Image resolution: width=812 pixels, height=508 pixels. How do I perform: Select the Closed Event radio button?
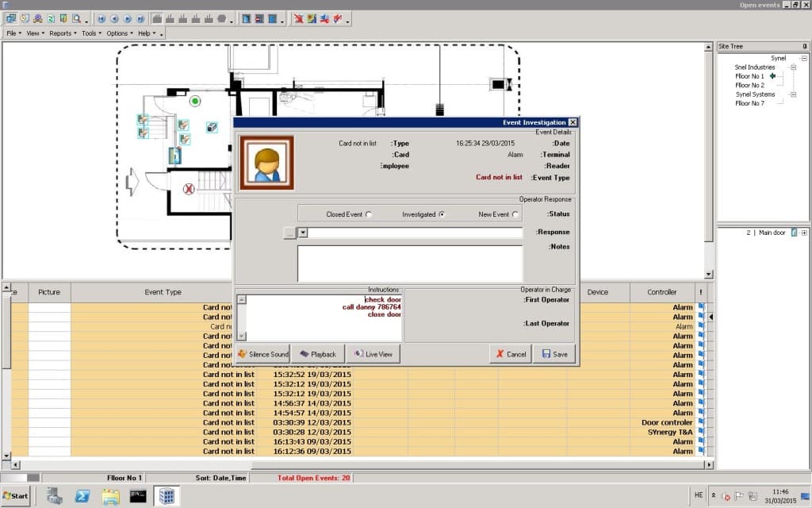(369, 214)
